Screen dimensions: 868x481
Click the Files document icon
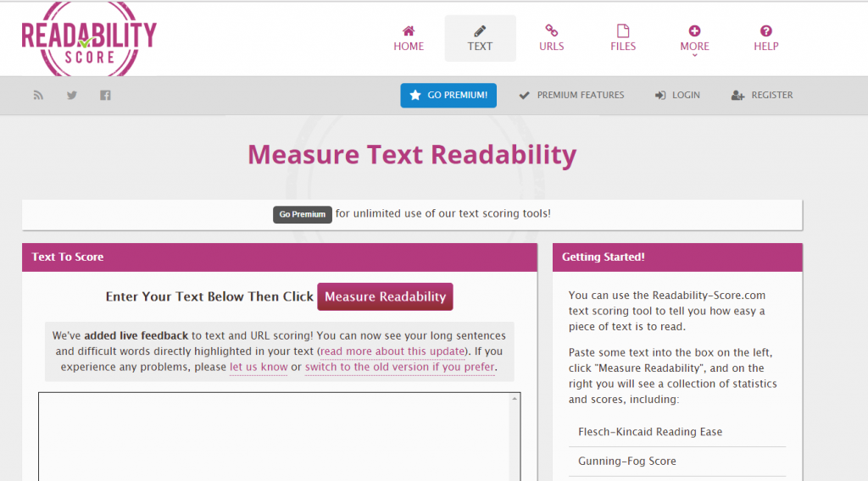click(x=623, y=30)
